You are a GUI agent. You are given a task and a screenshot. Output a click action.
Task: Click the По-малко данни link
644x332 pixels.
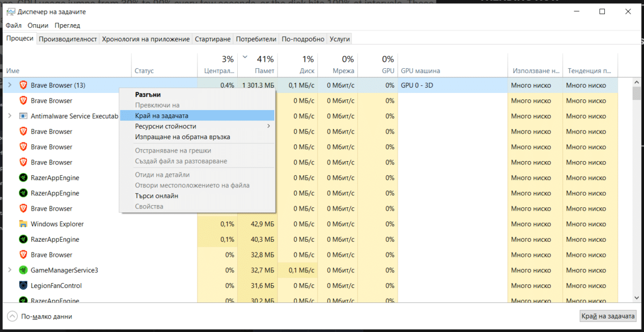47,317
